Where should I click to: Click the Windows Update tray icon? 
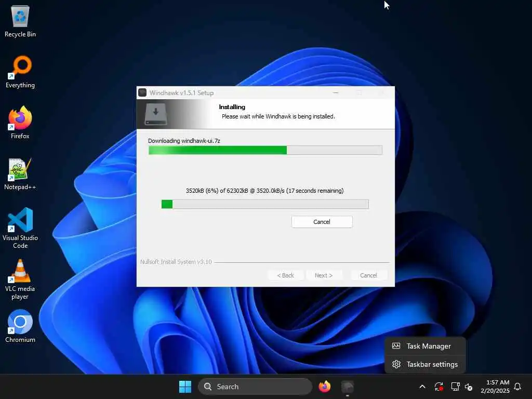[x=438, y=387]
